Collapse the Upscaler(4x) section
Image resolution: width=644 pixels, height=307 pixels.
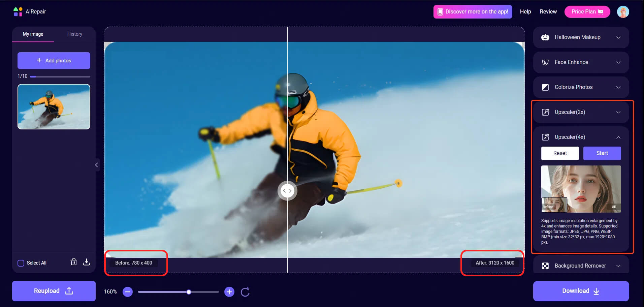click(619, 137)
